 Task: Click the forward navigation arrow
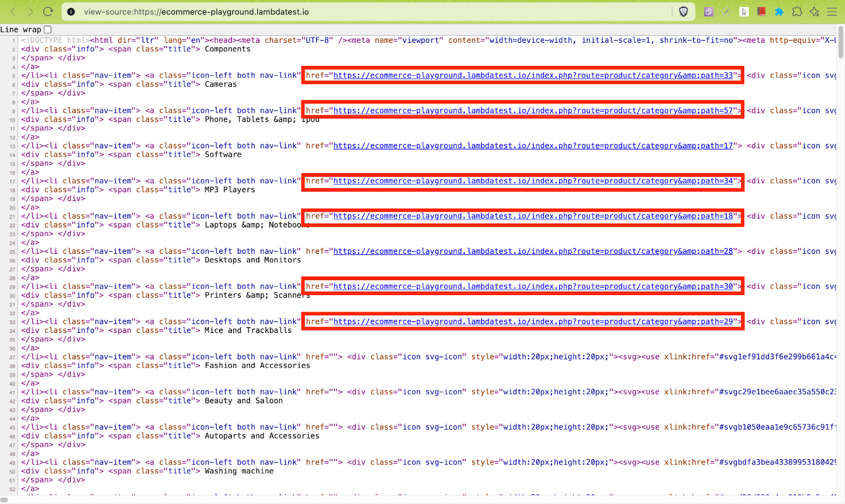31,11
